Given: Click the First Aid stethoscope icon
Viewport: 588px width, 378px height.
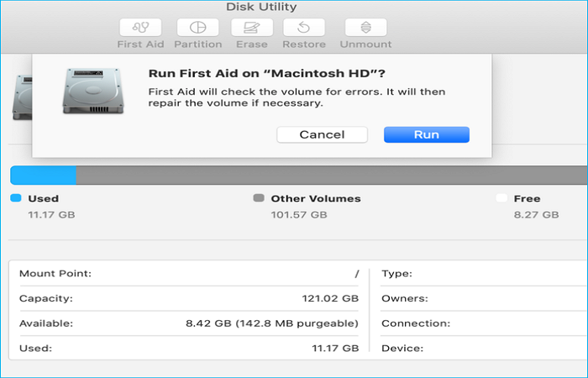Looking at the screenshot, I should [x=140, y=27].
